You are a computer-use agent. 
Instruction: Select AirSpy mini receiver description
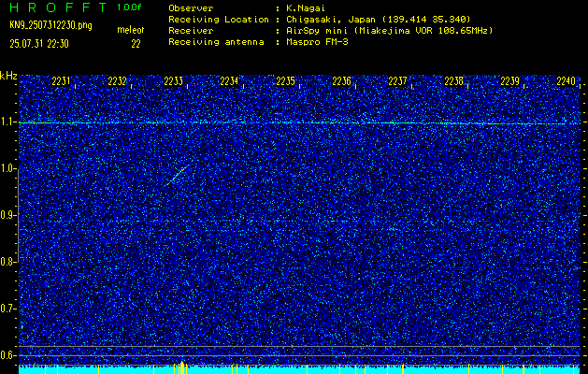389,31
